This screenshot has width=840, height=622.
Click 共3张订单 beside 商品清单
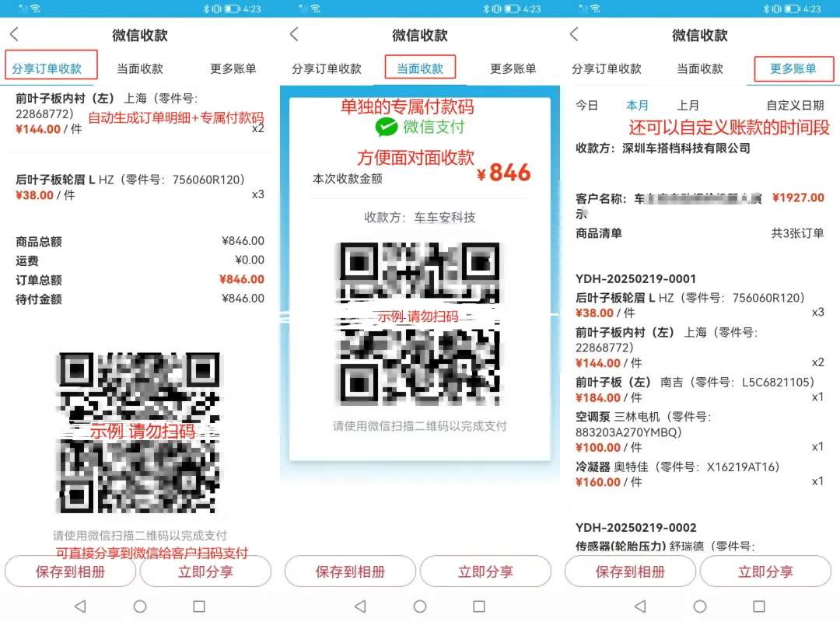tap(797, 233)
